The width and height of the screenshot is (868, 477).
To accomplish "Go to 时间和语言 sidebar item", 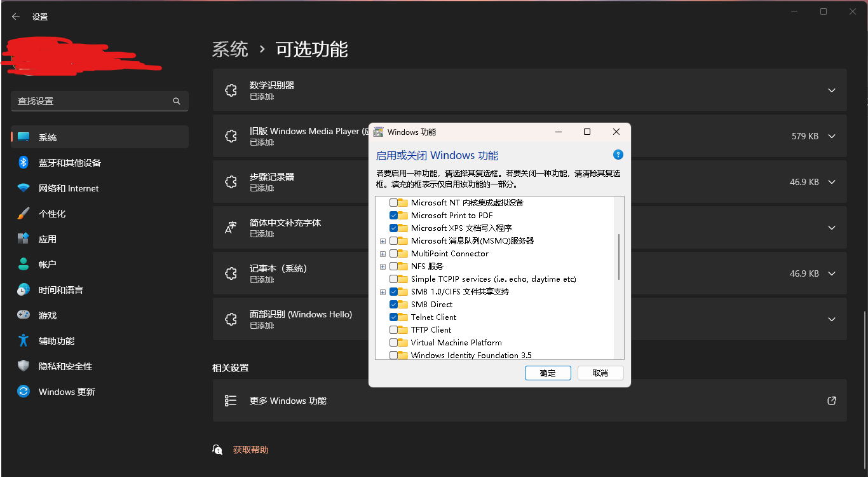I will point(100,290).
